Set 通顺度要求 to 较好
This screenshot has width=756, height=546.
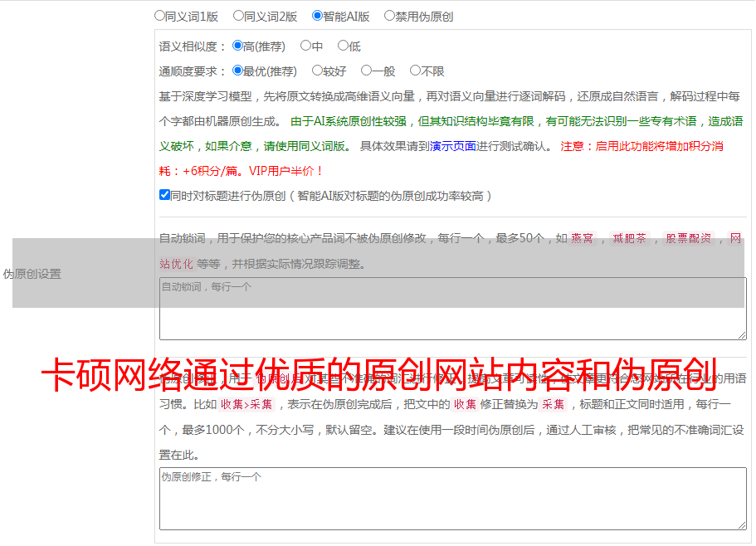[317, 71]
